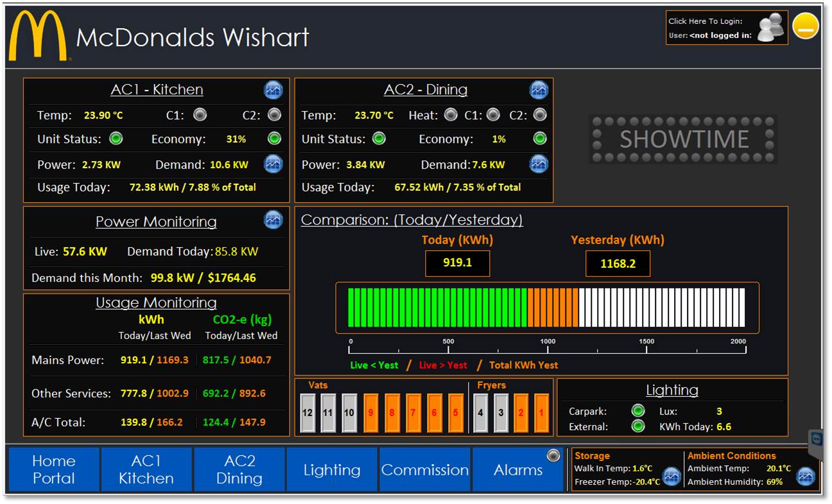
Task: Open Ambient Conditions chart icon
Action: click(x=806, y=476)
